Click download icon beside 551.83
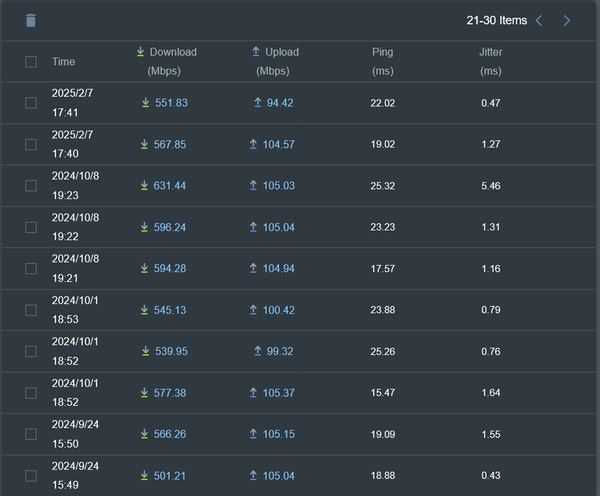 [145, 103]
